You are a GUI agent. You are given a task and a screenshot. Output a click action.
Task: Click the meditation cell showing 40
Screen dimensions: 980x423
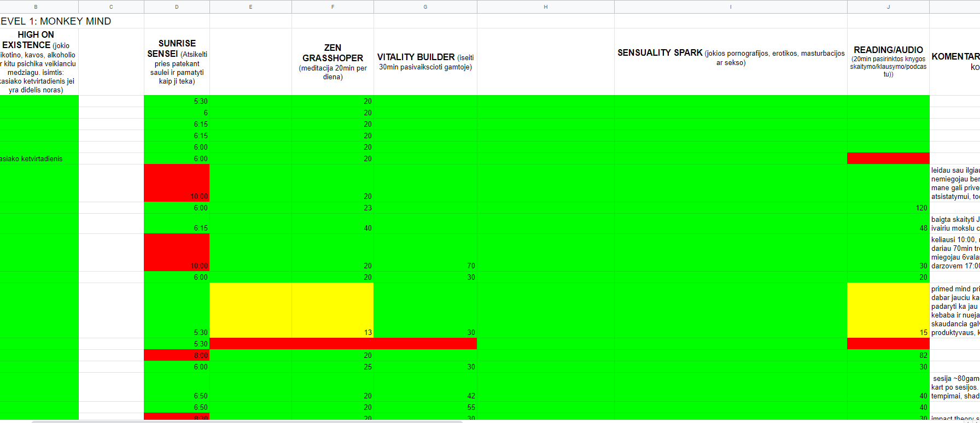pos(332,224)
